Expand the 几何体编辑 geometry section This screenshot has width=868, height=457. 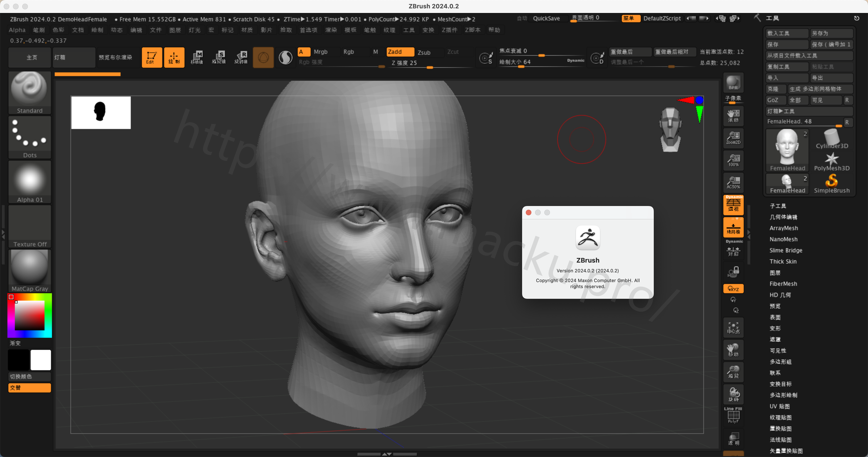tap(783, 217)
